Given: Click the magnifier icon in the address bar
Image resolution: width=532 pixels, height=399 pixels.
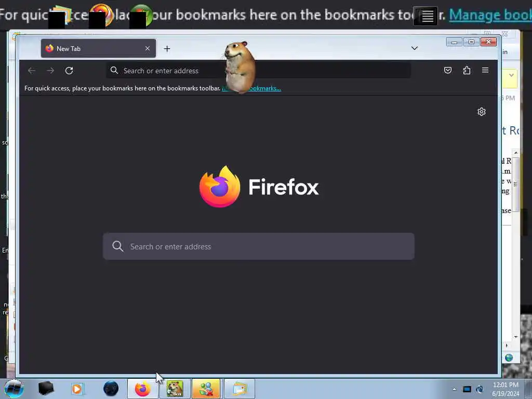Looking at the screenshot, I should pyautogui.click(x=114, y=70).
